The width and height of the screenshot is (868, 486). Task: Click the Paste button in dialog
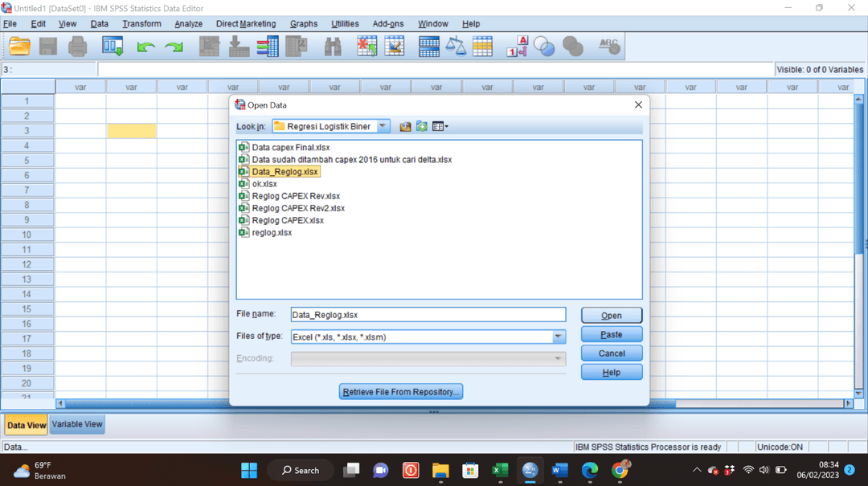tap(612, 334)
